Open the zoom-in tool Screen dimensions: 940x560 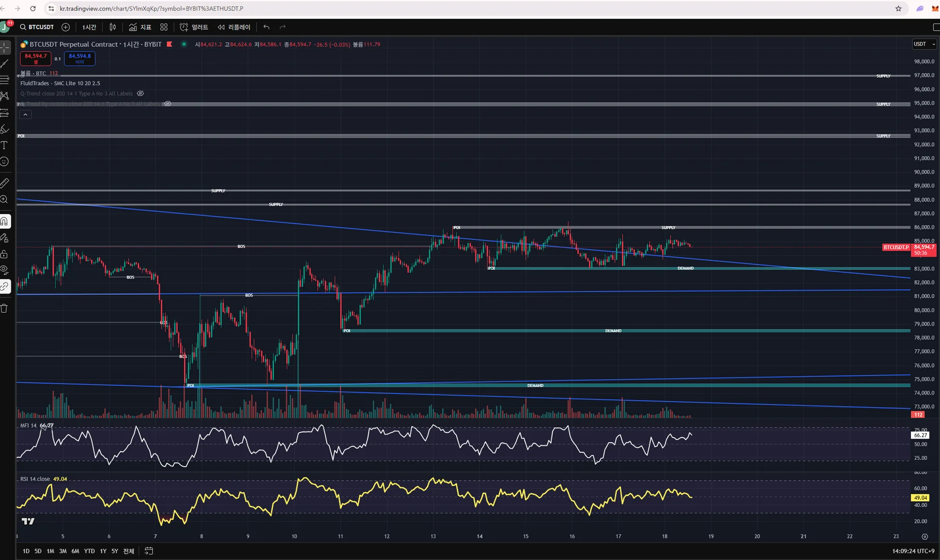[x=5, y=199]
